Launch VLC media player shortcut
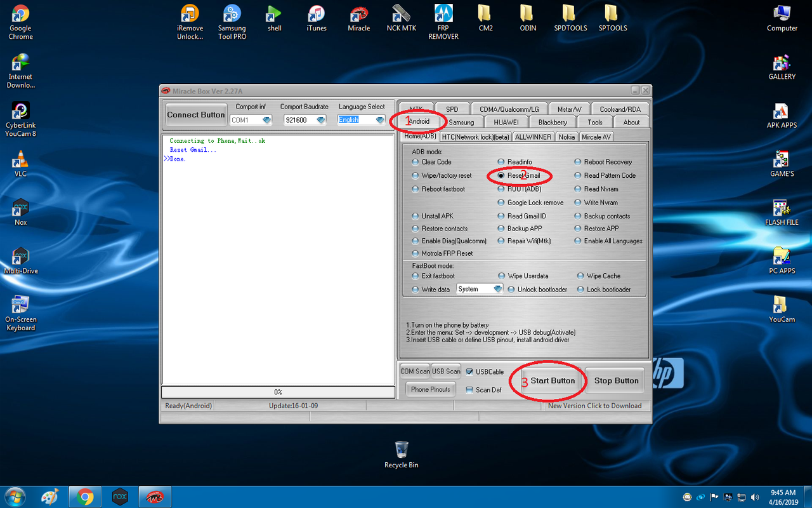Viewport: 812px width, 508px height. [20, 164]
